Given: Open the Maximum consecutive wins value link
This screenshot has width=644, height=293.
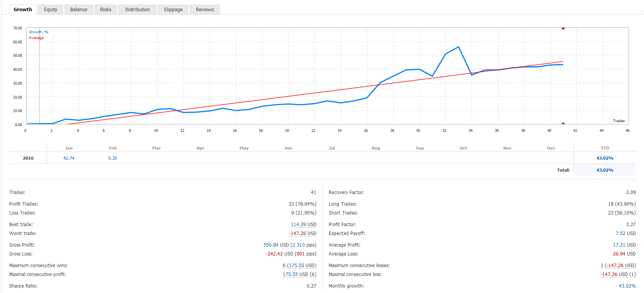Looking at the screenshot, I should coord(299,266).
